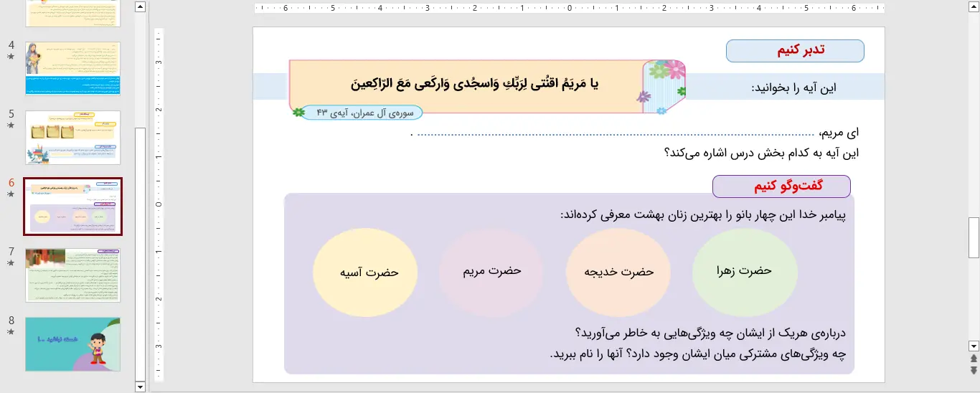Click the animation star under slide 4
Image resolution: width=980 pixels, height=393 pixels.
click(11, 57)
